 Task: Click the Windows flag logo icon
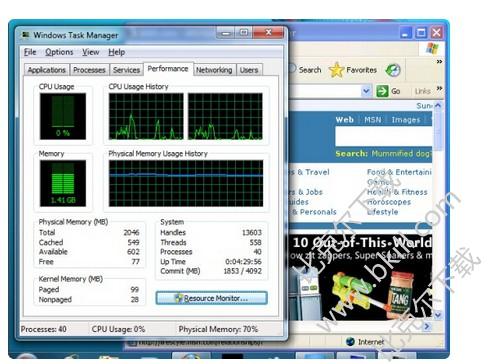[x=432, y=49]
